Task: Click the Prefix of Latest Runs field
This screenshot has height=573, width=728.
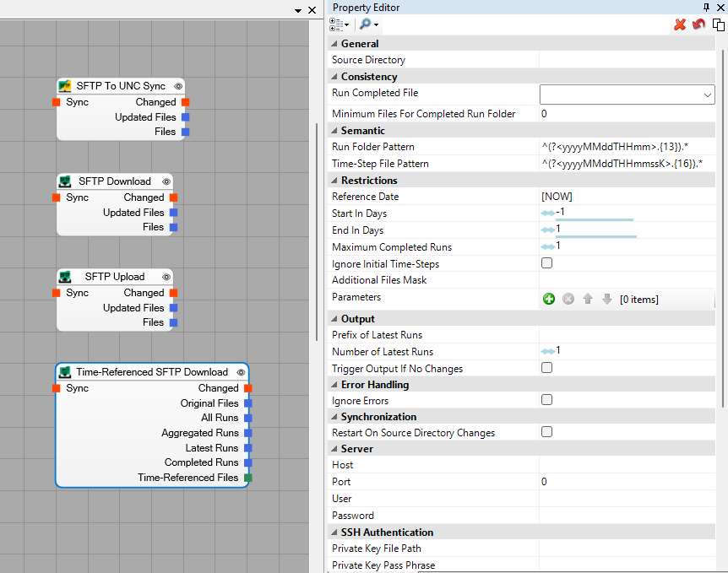Action: (627, 334)
